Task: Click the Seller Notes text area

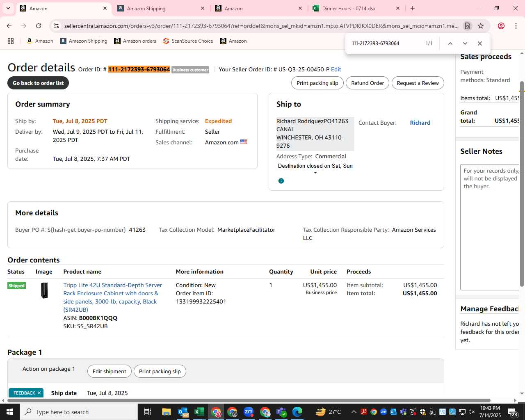Action: point(490,227)
